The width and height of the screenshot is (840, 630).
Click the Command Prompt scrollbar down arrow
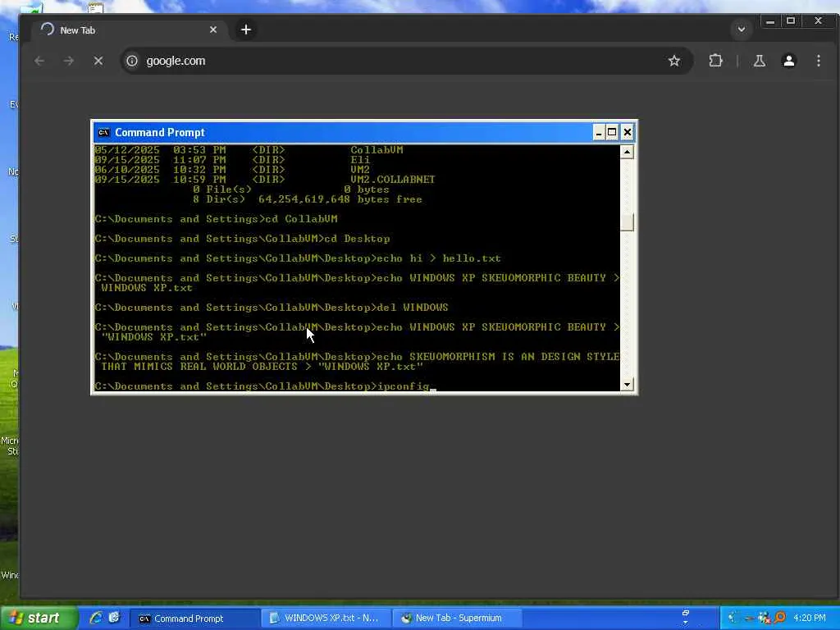coord(627,385)
